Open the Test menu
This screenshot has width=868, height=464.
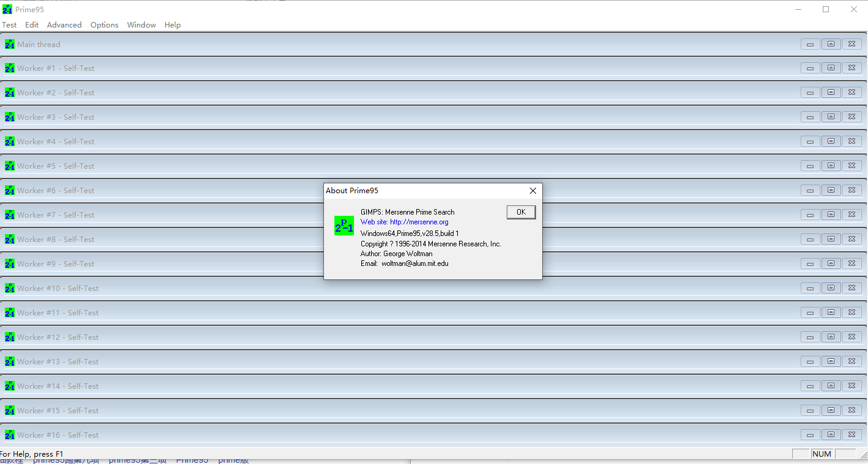pyautogui.click(x=9, y=25)
